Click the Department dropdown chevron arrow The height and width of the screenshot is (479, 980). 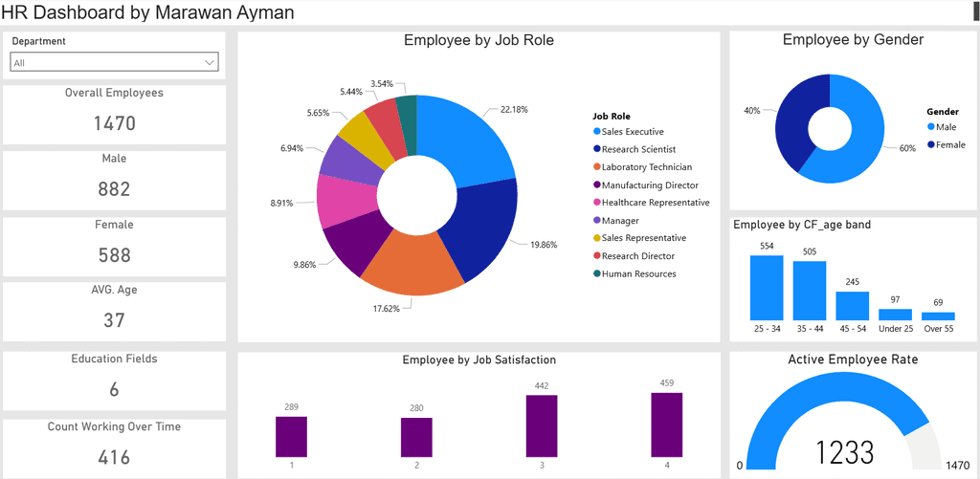210,62
